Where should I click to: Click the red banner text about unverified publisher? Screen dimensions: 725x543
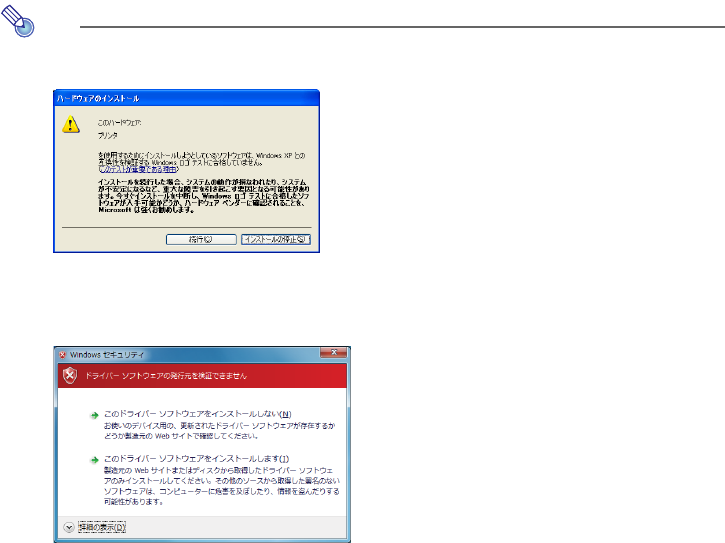166,376
